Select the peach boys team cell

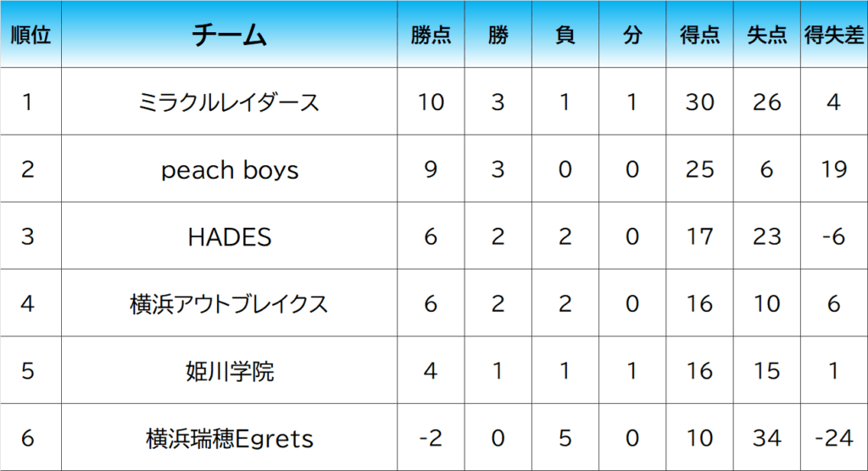pos(230,169)
